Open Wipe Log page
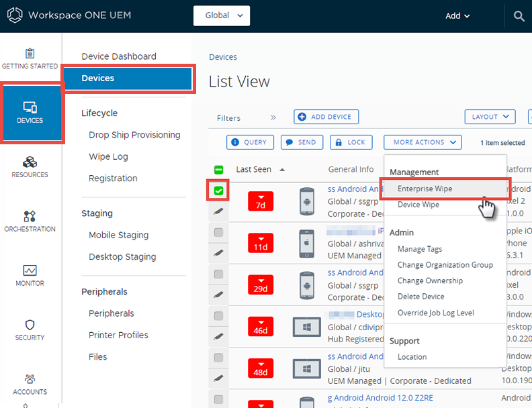This screenshot has height=408, width=532. [x=108, y=156]
